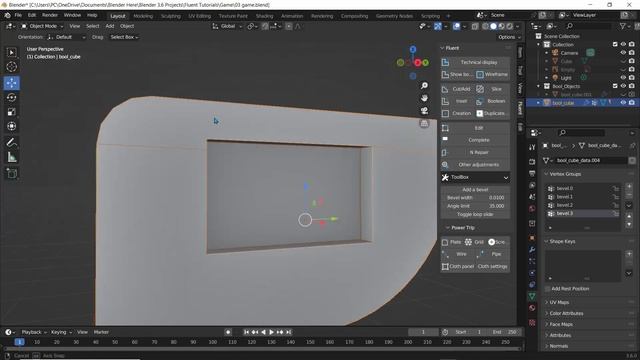
Task: Click the Fluent Inset button
Action: pos(457,101)
